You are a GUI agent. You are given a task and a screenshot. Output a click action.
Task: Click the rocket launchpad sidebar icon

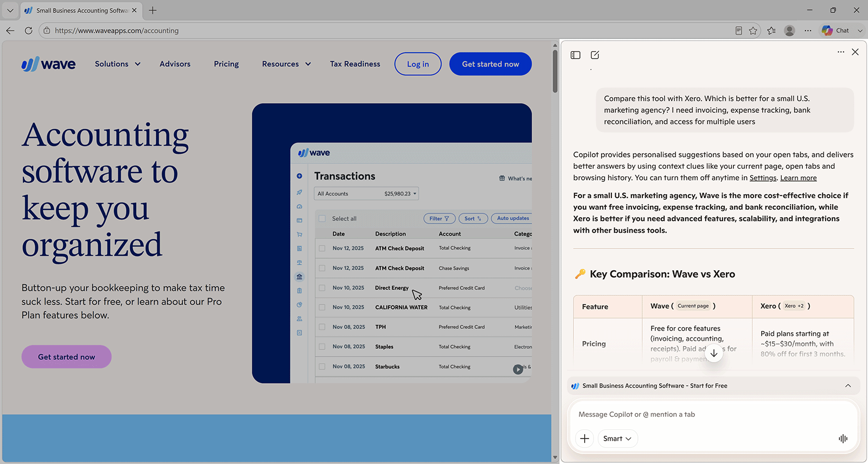tap(299, 192)
